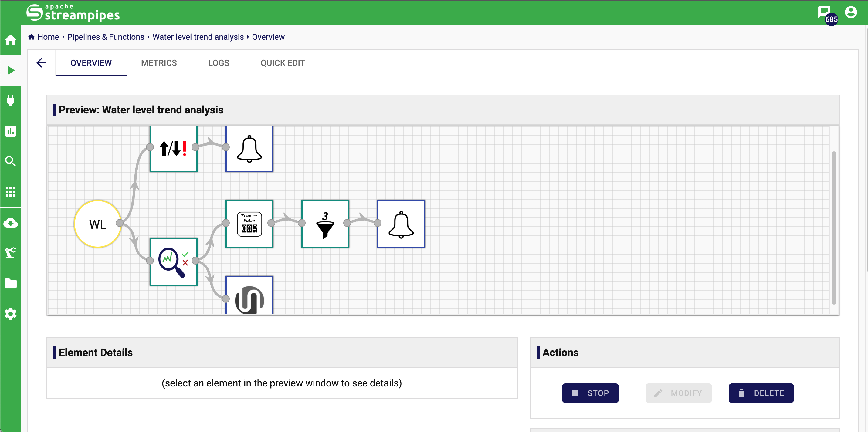Click Pipelines & Functions breadcrumb link
Viewport: 868px width, 432px height.
(x=106, y=37)
